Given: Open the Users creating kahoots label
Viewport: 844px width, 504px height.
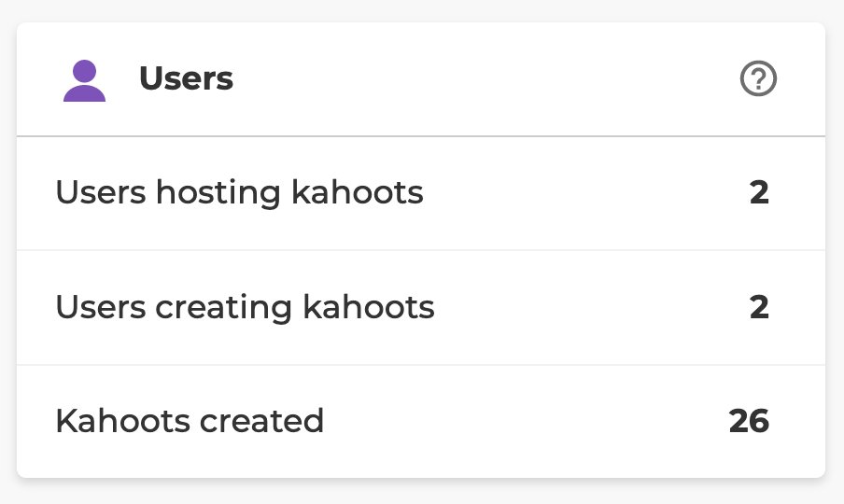Looking at the screenshot, I should pyautogui.click(x=245, y=307).
